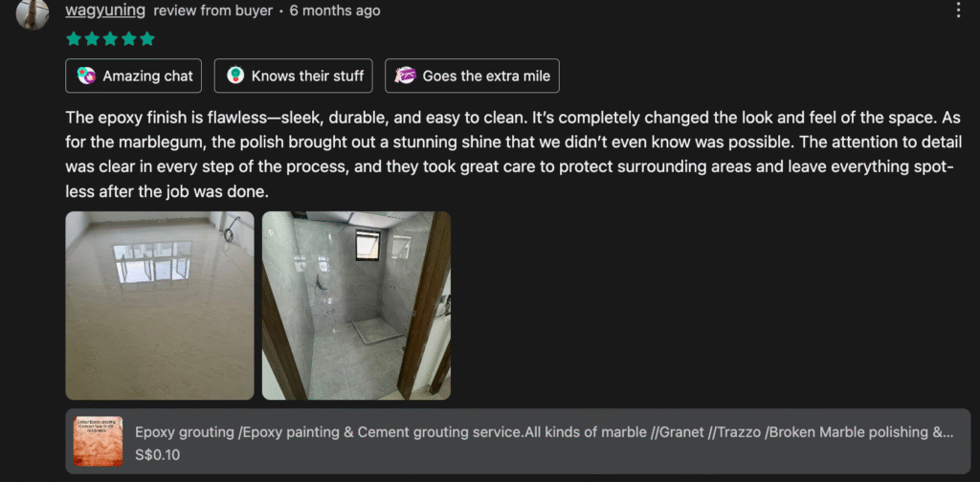Select the Amazing chat tag
980x482 pixels.
pos(134,76)
